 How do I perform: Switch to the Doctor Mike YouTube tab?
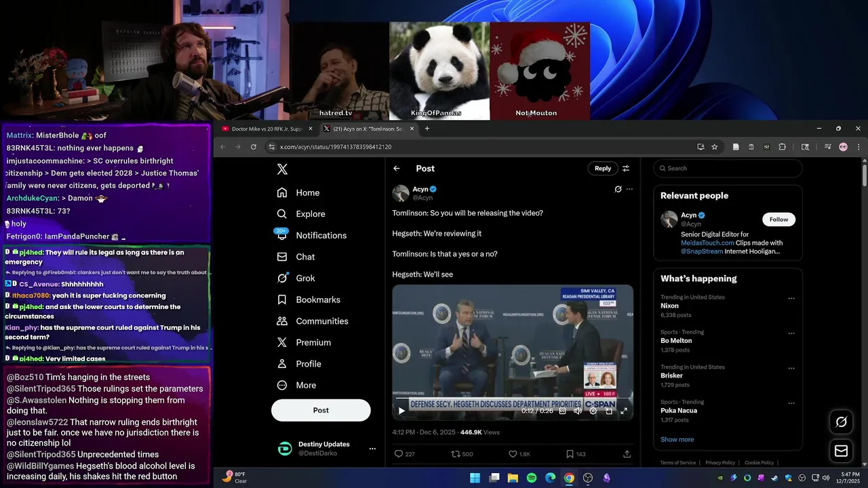266,129
